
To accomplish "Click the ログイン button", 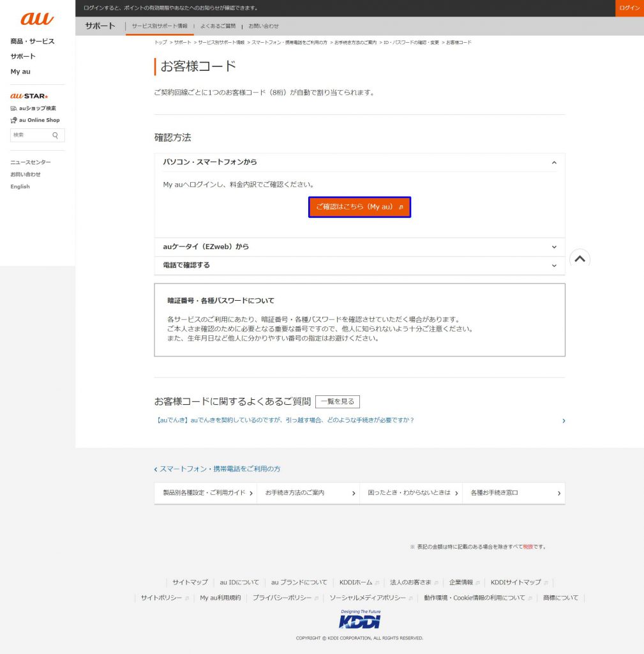I will (629, 8).
